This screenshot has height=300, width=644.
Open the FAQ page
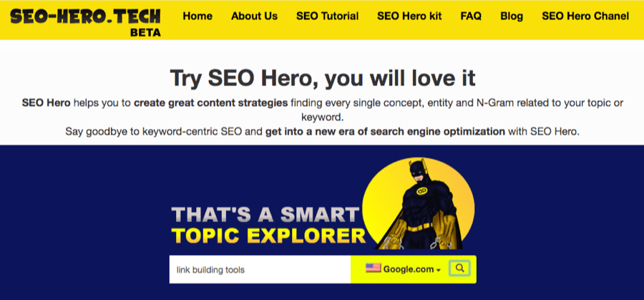471,16
